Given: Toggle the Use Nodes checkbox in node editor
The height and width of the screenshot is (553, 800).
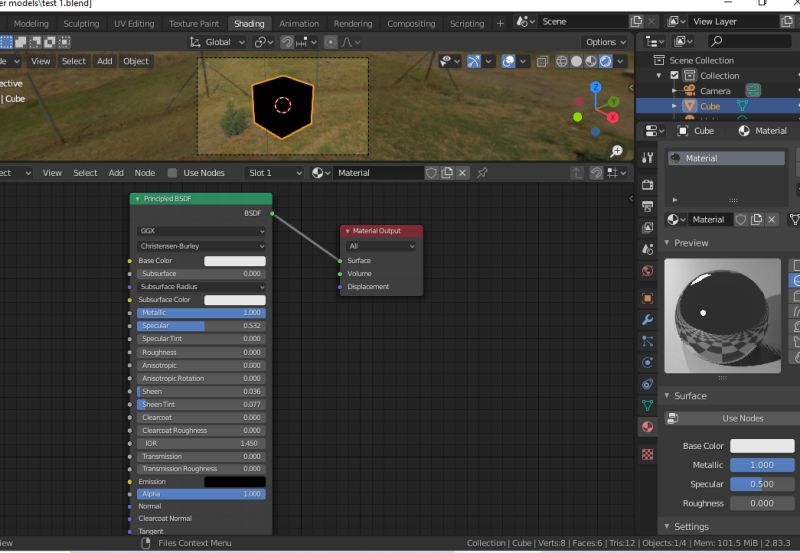Looking at the screenshot, I should [x=172, y=173].
